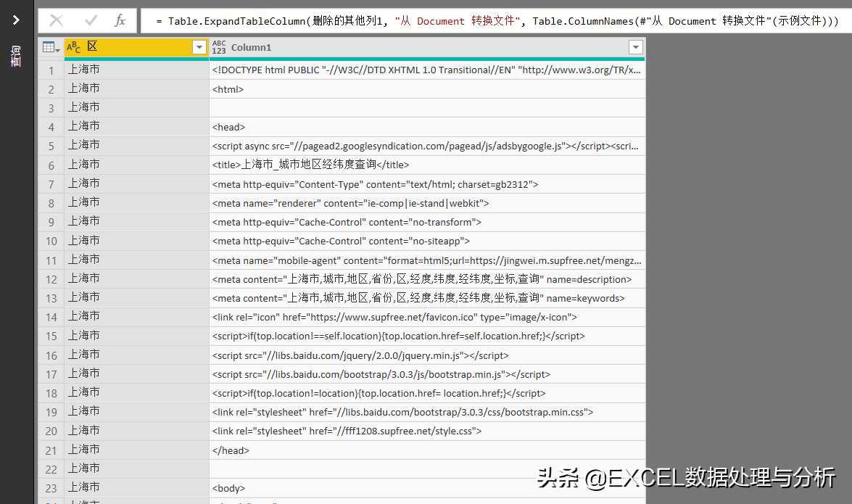Screen dimensions: 852x504
Task: Open the filter dropdown for 区 column
Action: click(x=199, y=47)
